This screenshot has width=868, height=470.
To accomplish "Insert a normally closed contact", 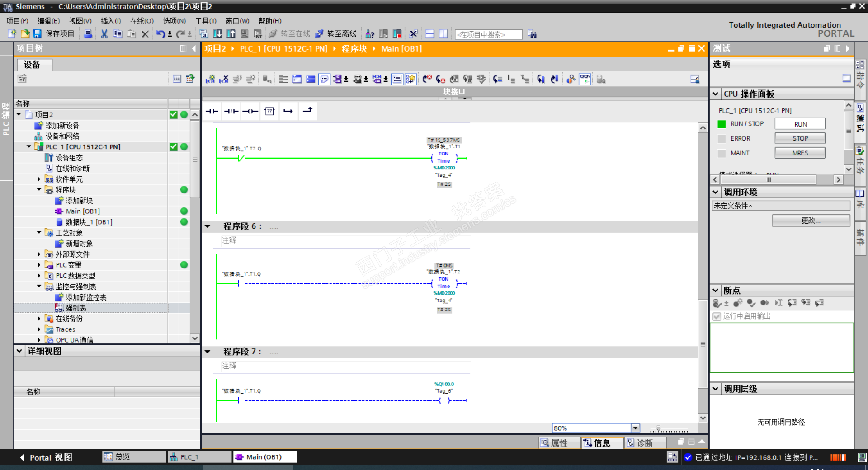I will (231, 111).
